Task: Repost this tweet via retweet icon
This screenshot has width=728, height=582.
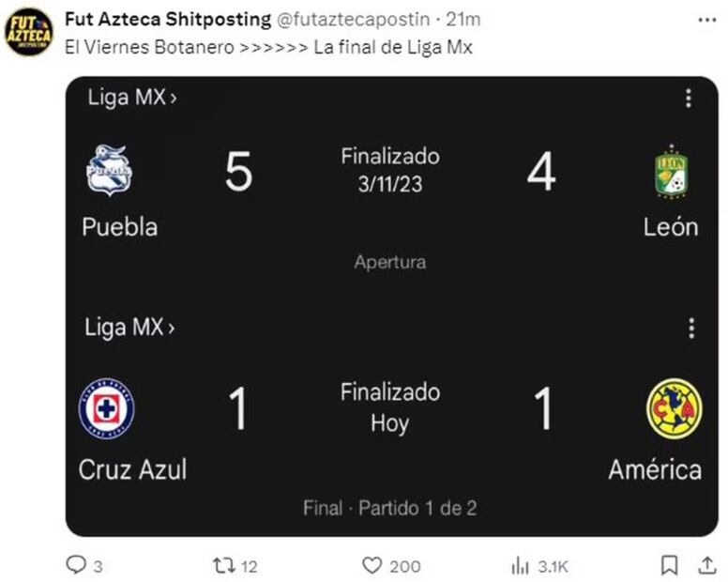Action: click(223, 565)
